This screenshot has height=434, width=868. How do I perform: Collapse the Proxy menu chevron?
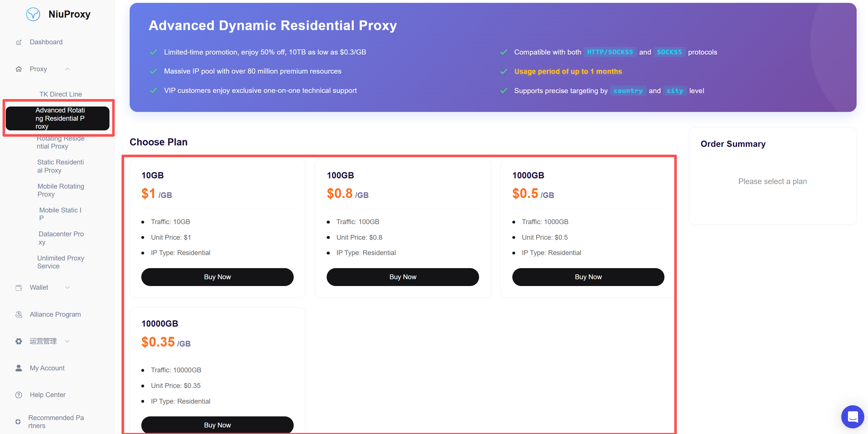pos(67,69)
